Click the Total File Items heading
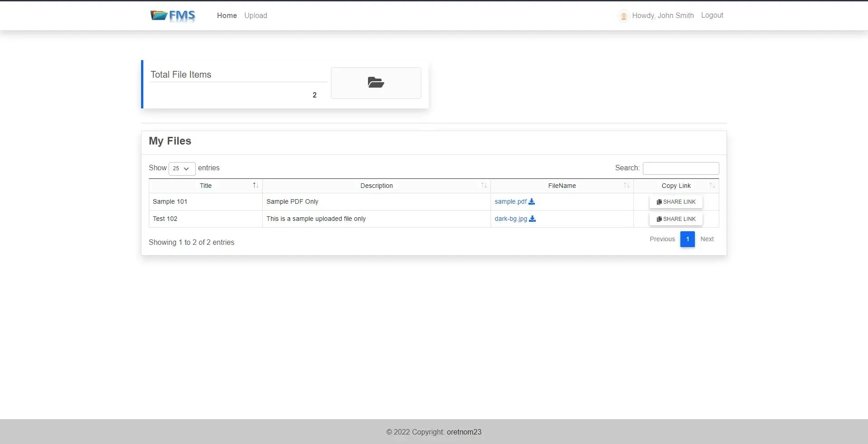This screenshot has width=868, height=444. 181,75
